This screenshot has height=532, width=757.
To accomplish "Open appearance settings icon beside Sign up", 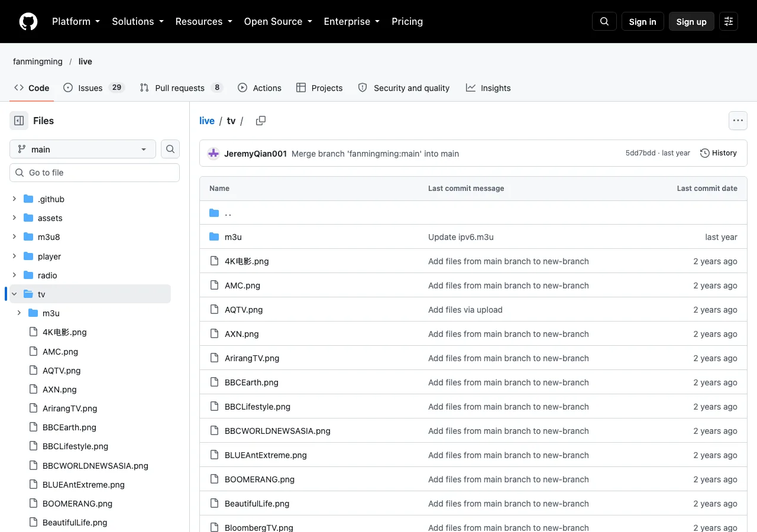I will [729, 21].
